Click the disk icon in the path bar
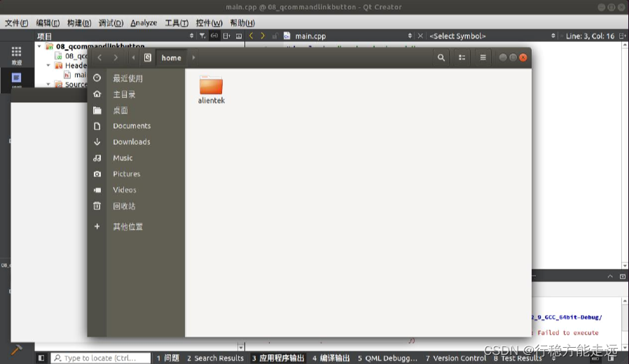629x364 pixels. pos(148,57)
